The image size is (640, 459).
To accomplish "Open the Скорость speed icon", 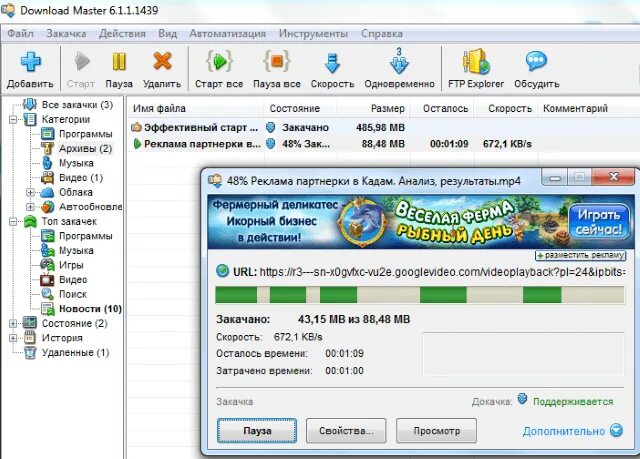I will point(332,63).
